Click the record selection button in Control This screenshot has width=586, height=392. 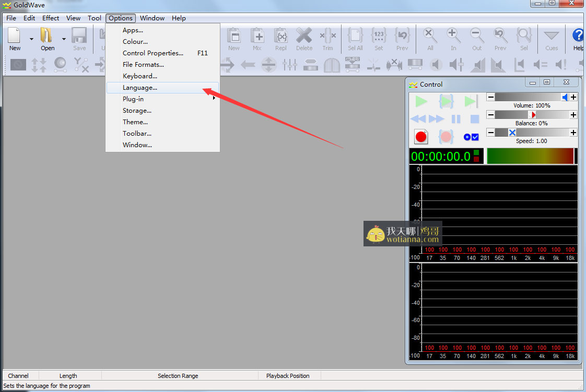click(446, 137)
